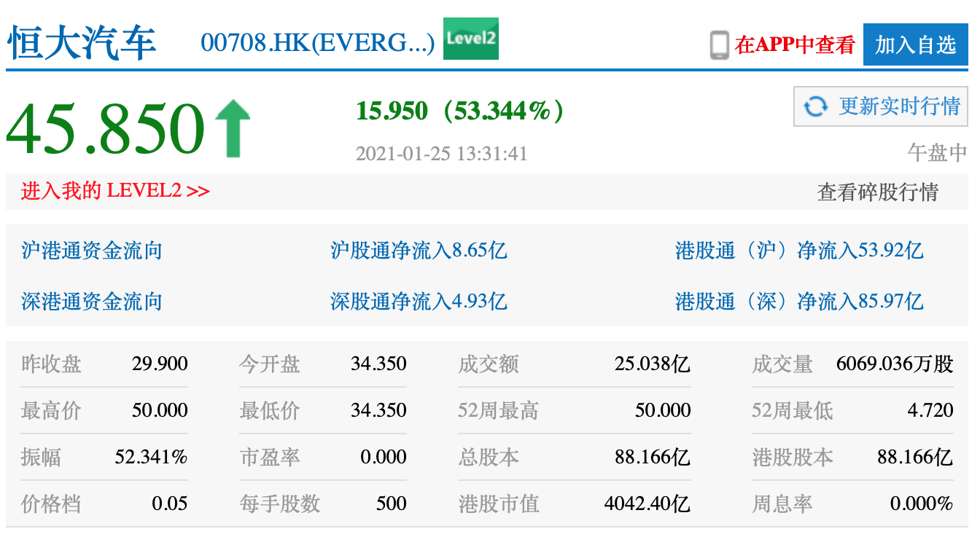Open 查看碎股行情 link
This screenshot has width=980, height=545.
[878, 192]
